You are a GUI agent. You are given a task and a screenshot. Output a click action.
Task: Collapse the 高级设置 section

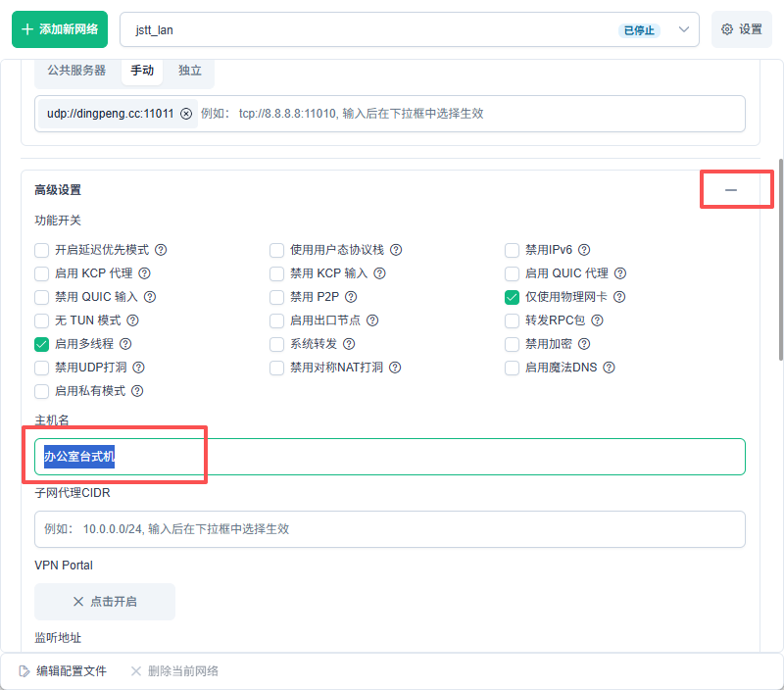pyautogui.click(x=731, y=190)
